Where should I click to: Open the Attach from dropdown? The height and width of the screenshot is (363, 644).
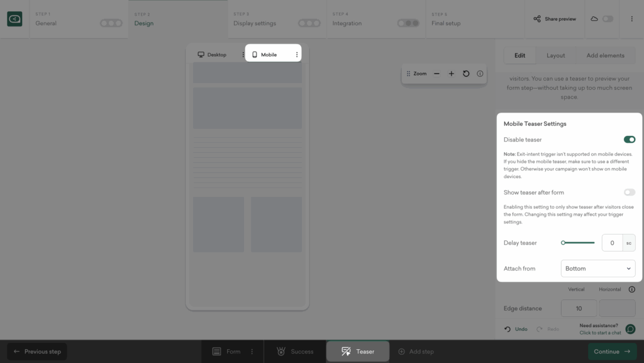(597, 269)
